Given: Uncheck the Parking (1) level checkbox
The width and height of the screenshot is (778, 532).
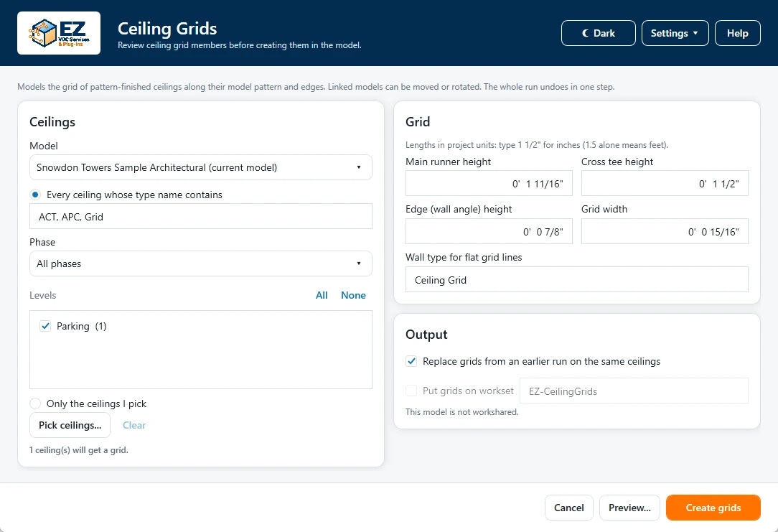Looking at the screenshot, I should [x=45, y=326].
